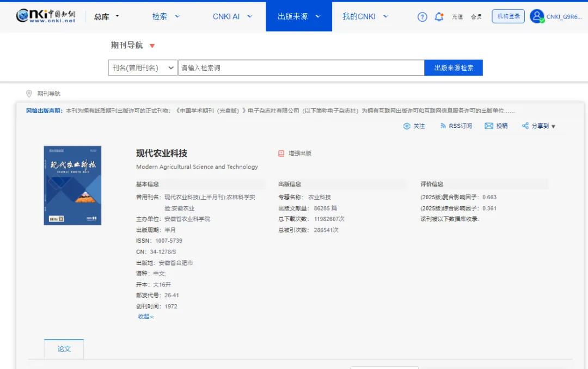Click the 综合影响因子 0.361 value
The image size is (588, 369).
pyautogui.click(x=489, y=208)
